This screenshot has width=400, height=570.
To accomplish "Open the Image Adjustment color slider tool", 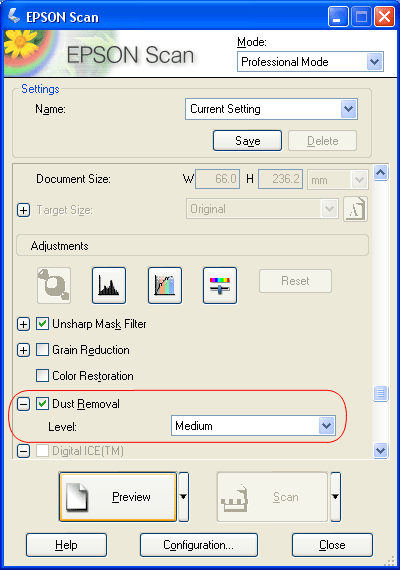I will click(x=220, y=285).
